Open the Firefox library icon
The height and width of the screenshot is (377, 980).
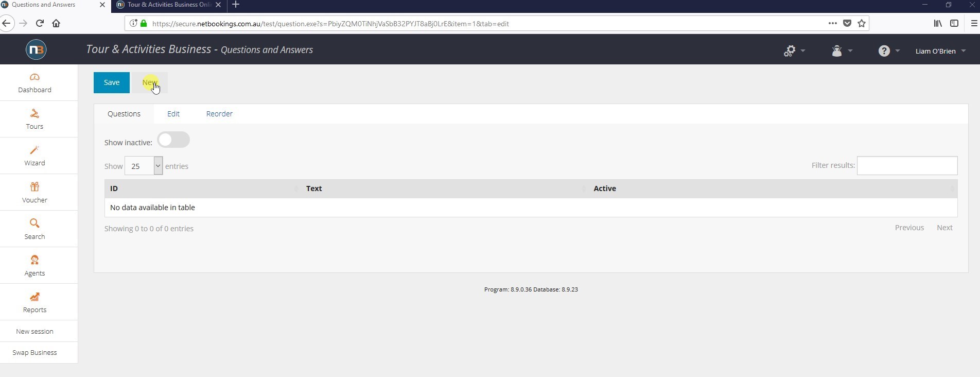(x=938, y=23)
